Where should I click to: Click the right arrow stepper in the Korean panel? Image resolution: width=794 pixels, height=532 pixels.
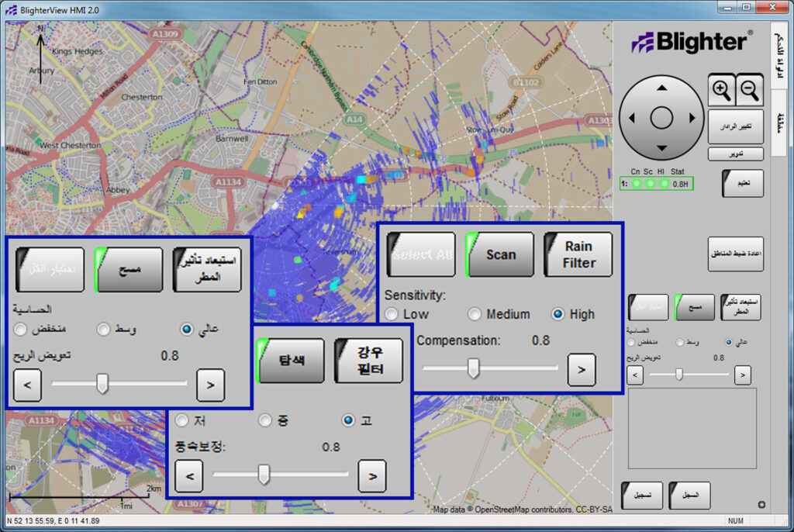click(x=372, y=475)
